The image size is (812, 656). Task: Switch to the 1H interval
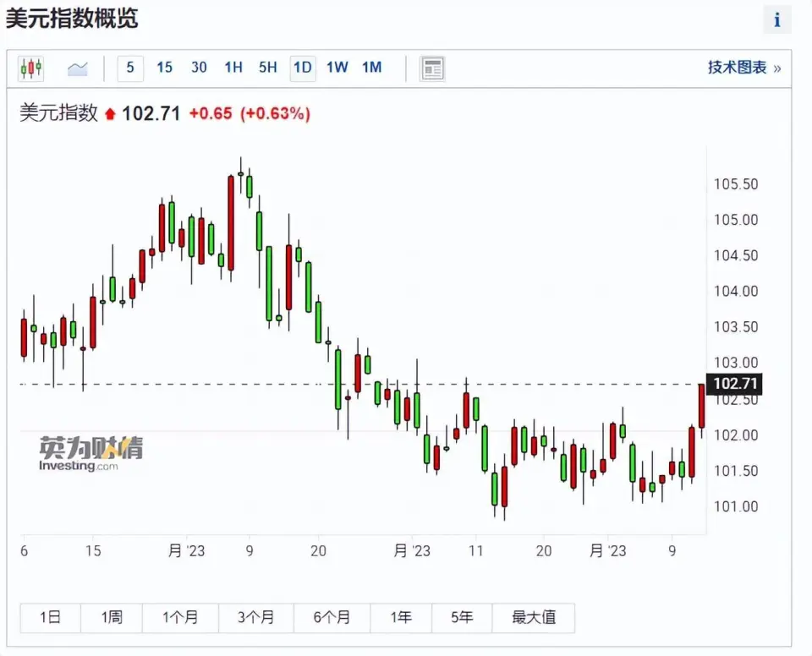[x=233, y=68]
